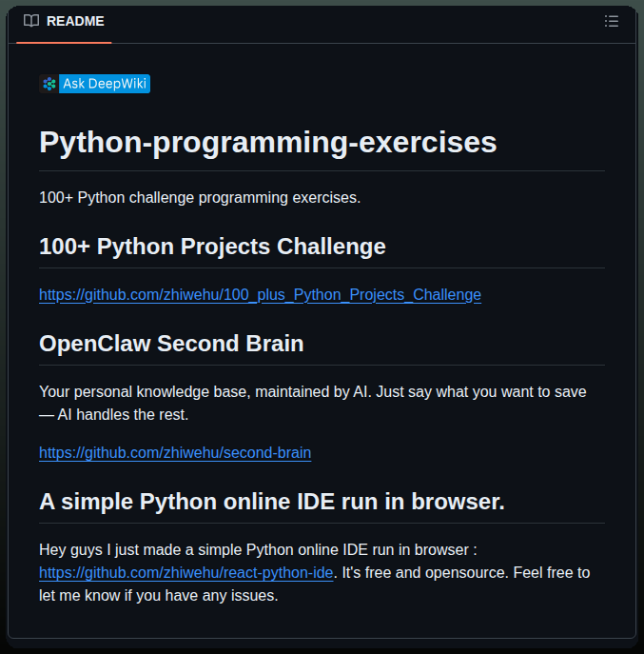Open the zhiwehu/second-brain GitHub link
The width and height of the screenshot is (644, 654).
[x=175, y=452]
